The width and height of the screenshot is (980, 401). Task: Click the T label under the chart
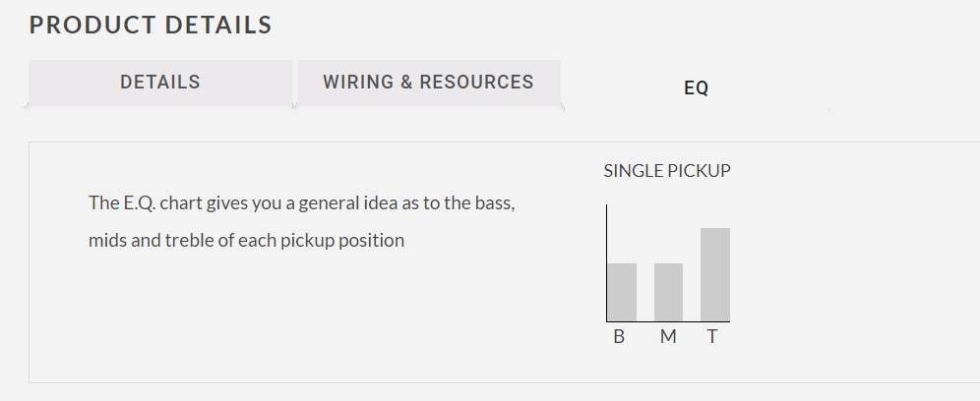(711, 337)
